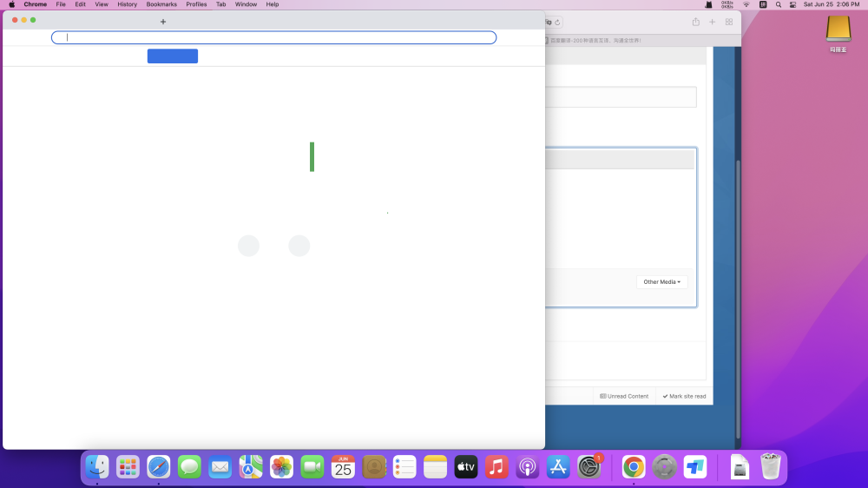The height and width of the screenshot is (488, 868).
Task: Click the network speed KB/s indicator
Action: (x=727, y=4)
